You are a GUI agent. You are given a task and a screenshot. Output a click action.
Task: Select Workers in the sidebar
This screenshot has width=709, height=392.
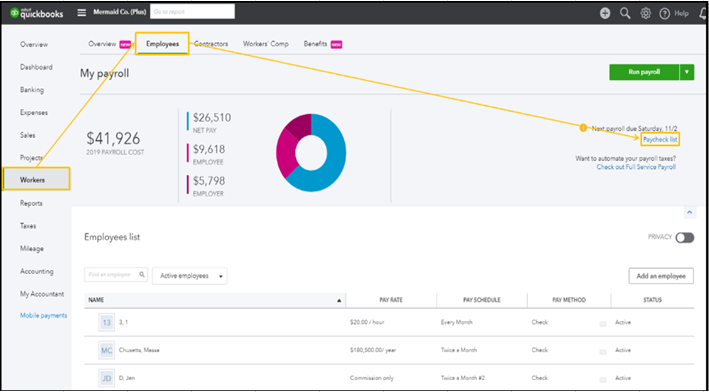point(37,179)
